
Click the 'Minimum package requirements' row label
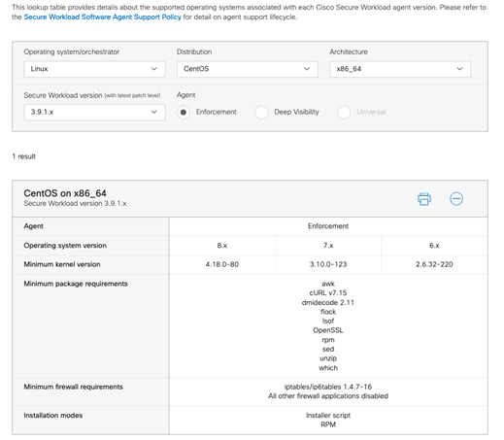[x=76, y=284]
